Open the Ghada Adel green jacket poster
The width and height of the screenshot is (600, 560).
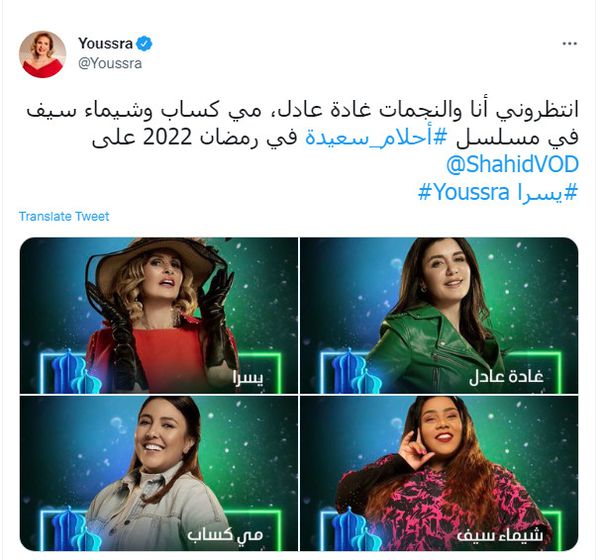[x=439, y=315]
